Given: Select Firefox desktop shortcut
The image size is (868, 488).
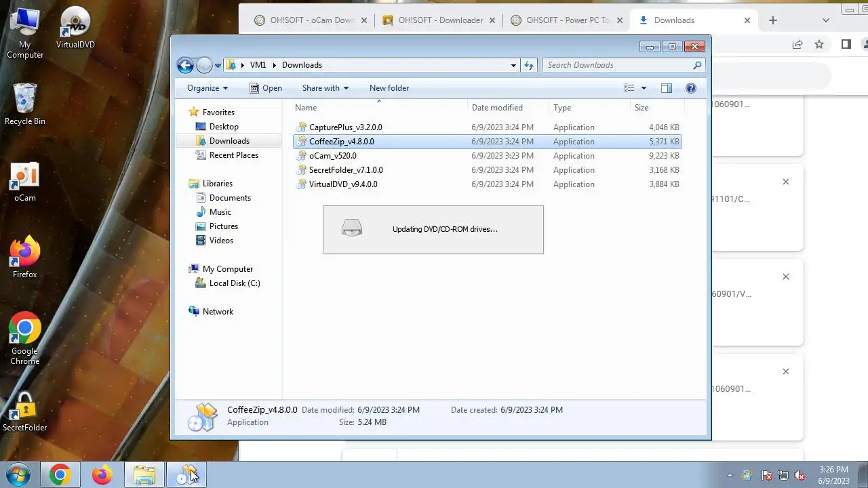Looking at the screenshot, I should point(25,258).
